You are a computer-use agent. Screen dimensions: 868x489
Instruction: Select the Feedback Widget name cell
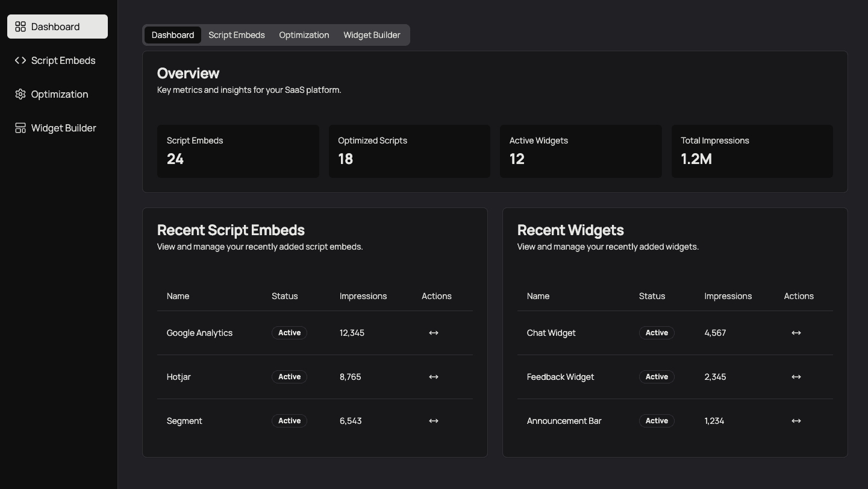[x=560, y=377]
